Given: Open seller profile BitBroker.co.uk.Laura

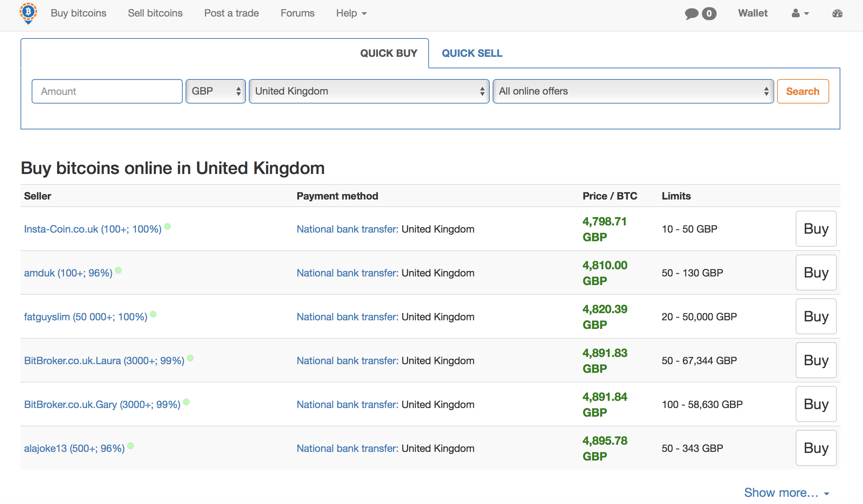Looking at the screenshot, I should tap(104, 361).
